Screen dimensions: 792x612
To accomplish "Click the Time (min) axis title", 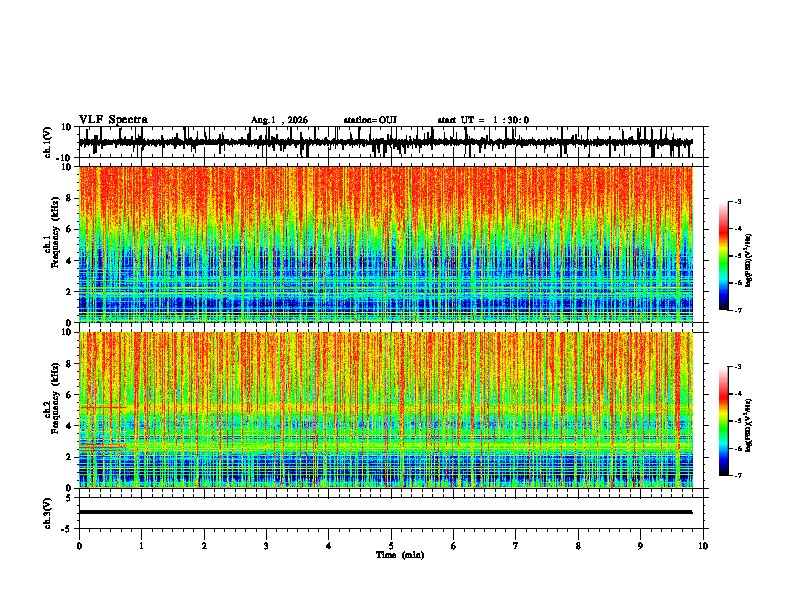I will click(x=400, y=555).
